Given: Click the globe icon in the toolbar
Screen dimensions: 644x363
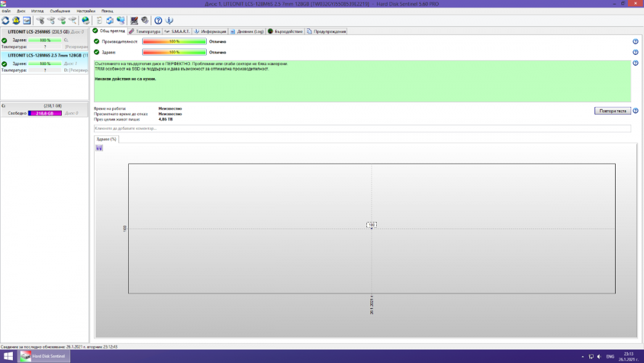Looking at the screenshot, I should click(86, 21).
